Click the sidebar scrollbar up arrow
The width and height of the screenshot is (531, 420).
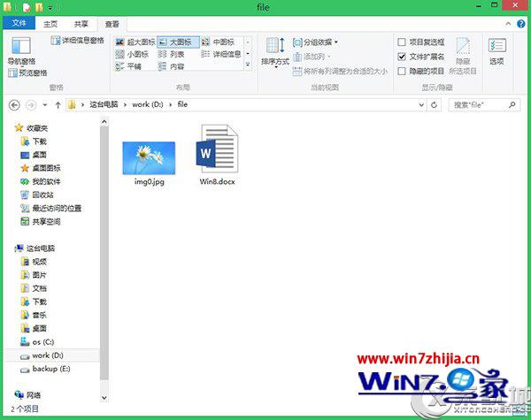pos(104,121)
